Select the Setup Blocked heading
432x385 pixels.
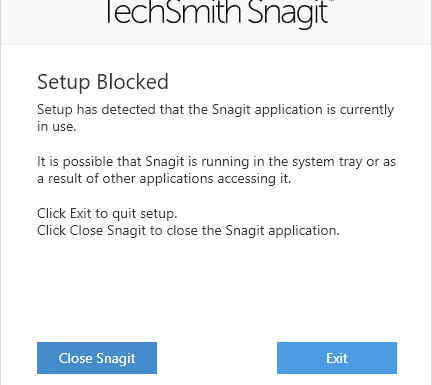click(103, 82)
